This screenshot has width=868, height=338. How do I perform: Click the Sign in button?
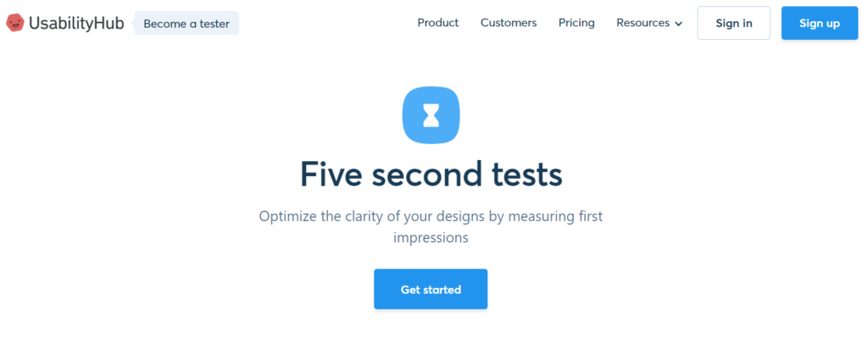click(733, 23)
